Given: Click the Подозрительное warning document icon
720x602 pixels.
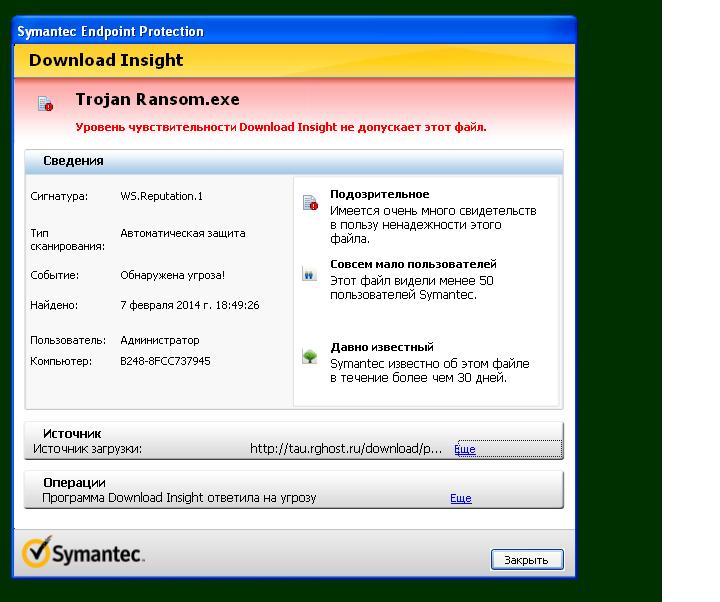Looking at the screenshot, I should tap(310, 204).
